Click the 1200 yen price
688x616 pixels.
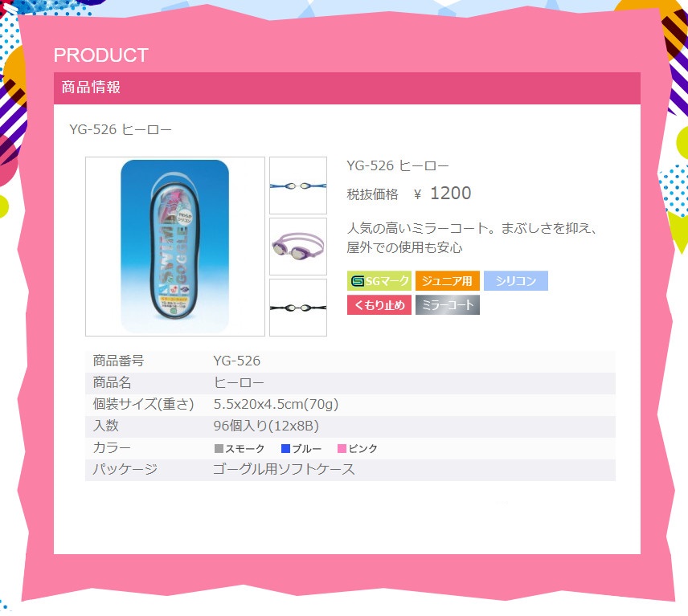click(x=451, y=193)
